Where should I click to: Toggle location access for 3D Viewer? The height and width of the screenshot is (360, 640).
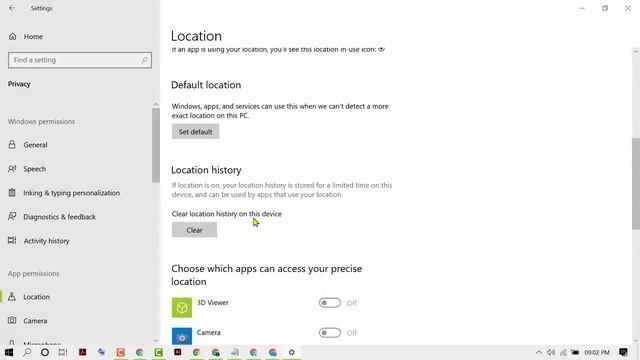point(330,303)
